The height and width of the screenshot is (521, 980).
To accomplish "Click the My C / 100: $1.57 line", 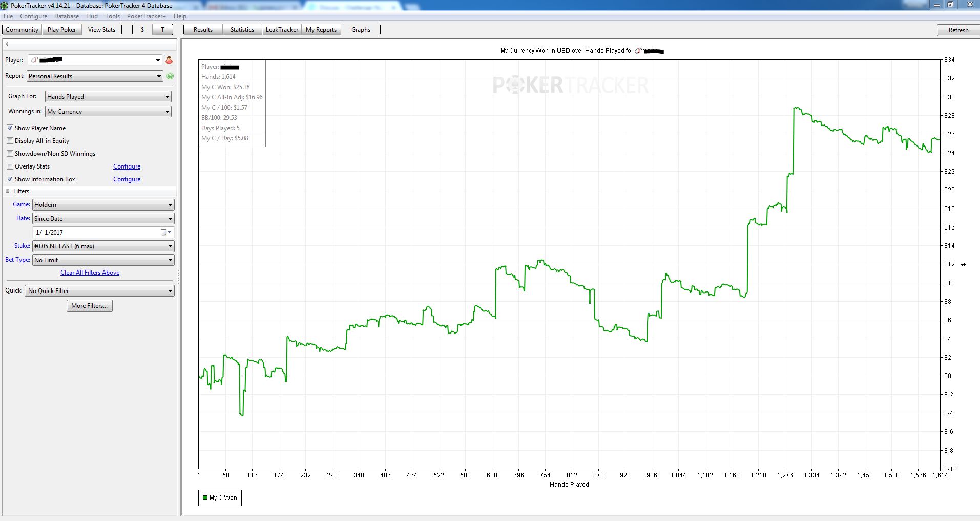I will click(224, 108).
